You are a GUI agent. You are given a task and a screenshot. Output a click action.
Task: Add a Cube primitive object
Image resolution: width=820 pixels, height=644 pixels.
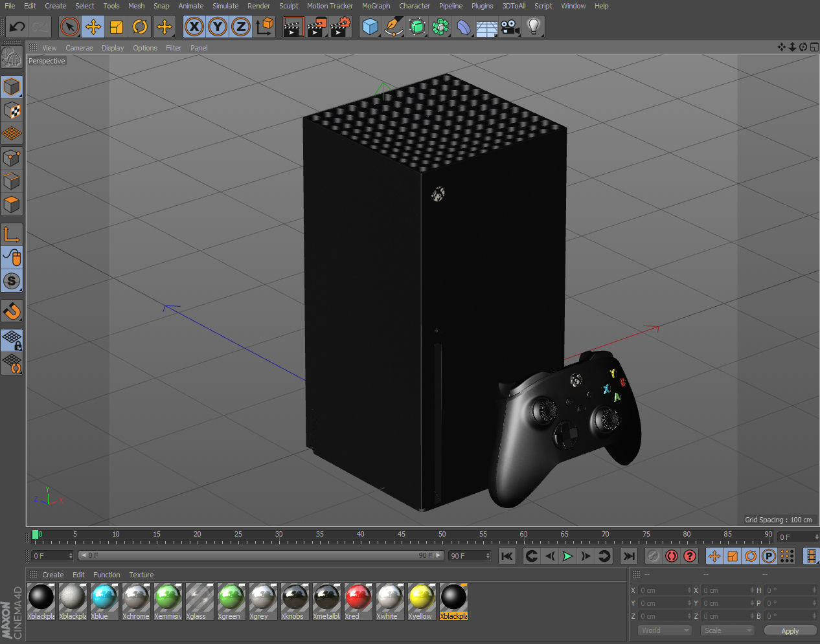point(370,27)
